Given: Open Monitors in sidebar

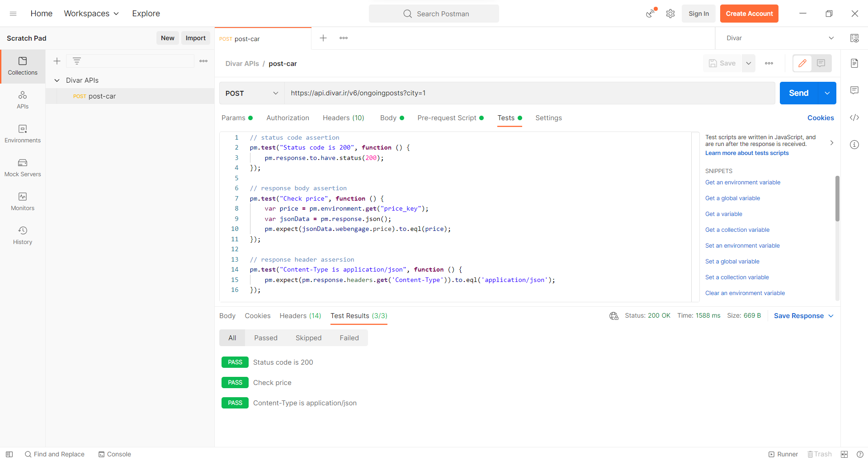Looking at the screenshot, I should coord(23,202).
